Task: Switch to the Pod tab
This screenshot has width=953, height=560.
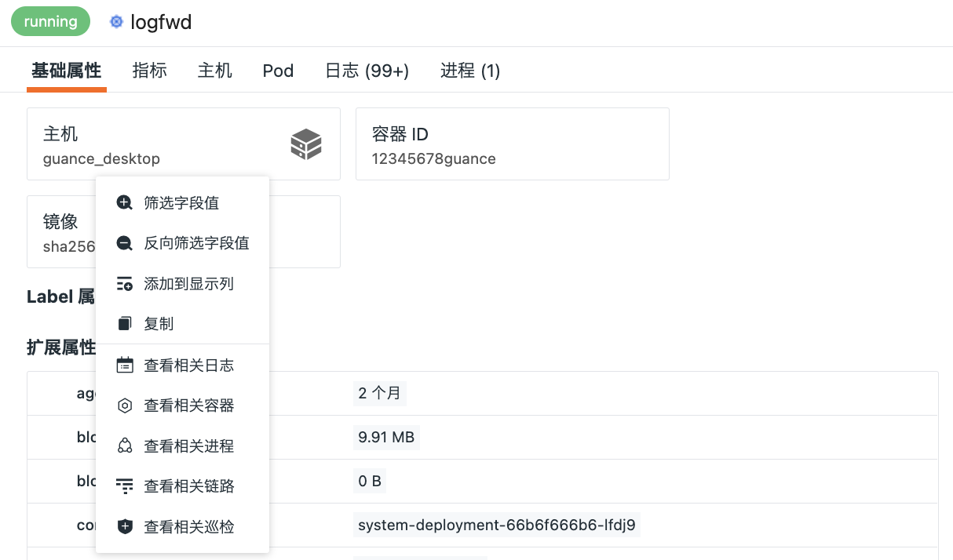Action: [x=278, y=71]
